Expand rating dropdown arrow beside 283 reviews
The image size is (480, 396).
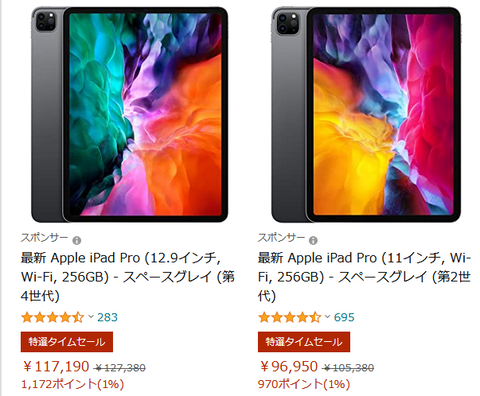coord(91,317)
